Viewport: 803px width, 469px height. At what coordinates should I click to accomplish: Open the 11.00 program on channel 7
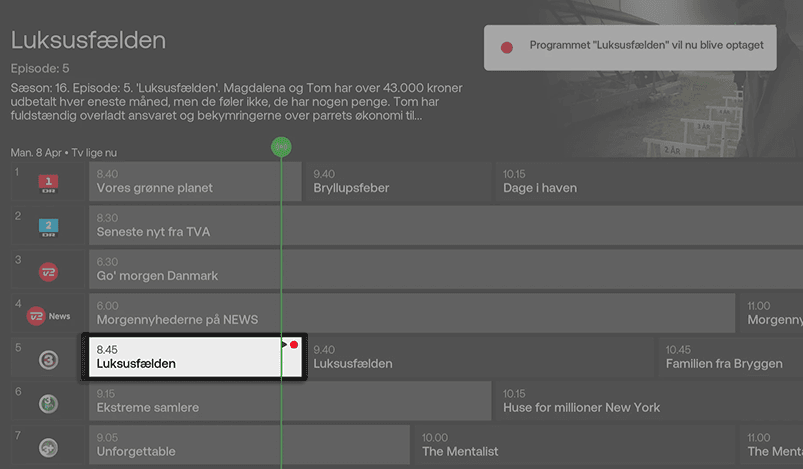pos(771,445)
